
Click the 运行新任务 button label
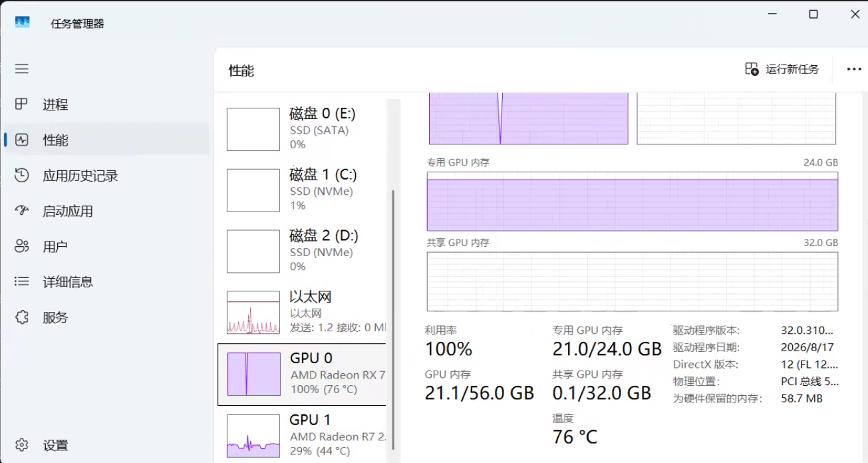[x=792, y=69]
